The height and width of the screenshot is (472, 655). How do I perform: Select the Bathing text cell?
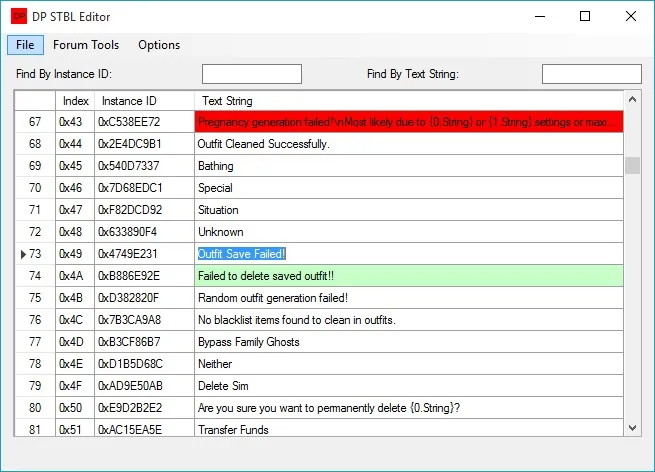409,166
